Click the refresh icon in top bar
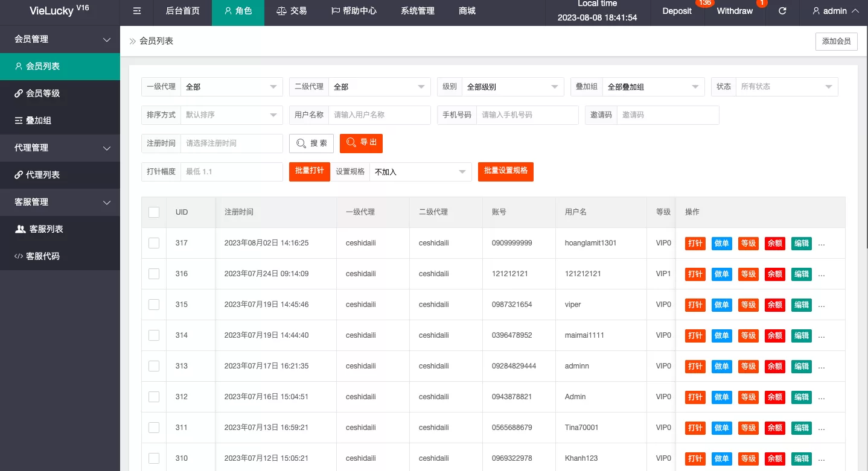The image size is (868, 471). tap(782, 11)
